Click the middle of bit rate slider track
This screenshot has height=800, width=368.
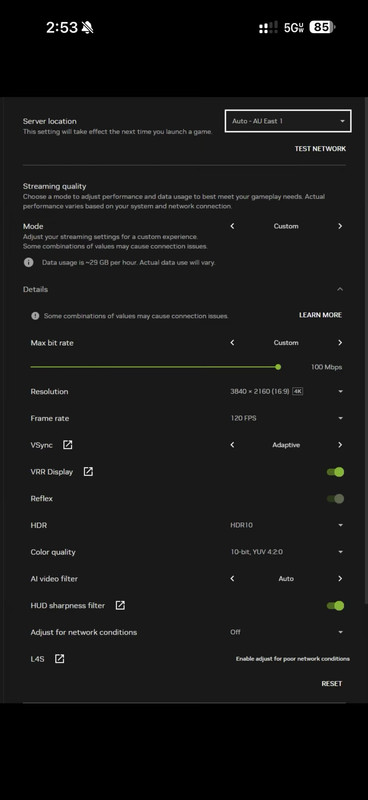point(154,367)
